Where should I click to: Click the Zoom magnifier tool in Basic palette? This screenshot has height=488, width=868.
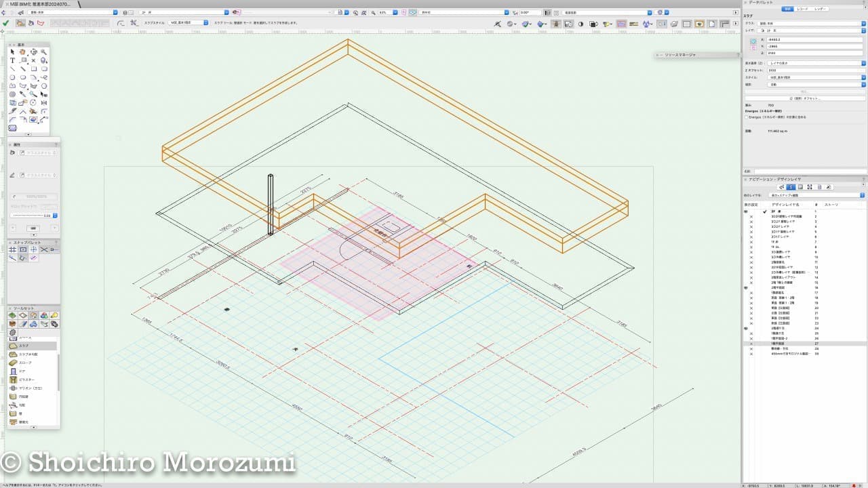tap(44, 52)
